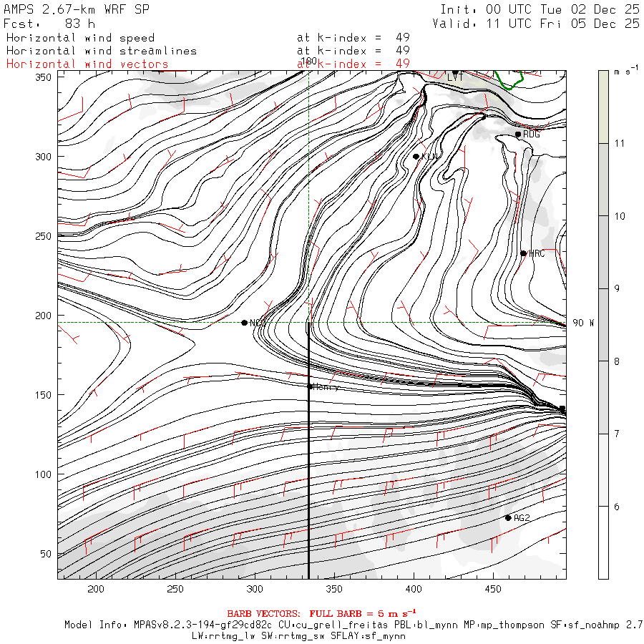Click the 'Model Info: MPASv8.2.3' line
Viewport: 644px width, 644px height.
point(354,625)
